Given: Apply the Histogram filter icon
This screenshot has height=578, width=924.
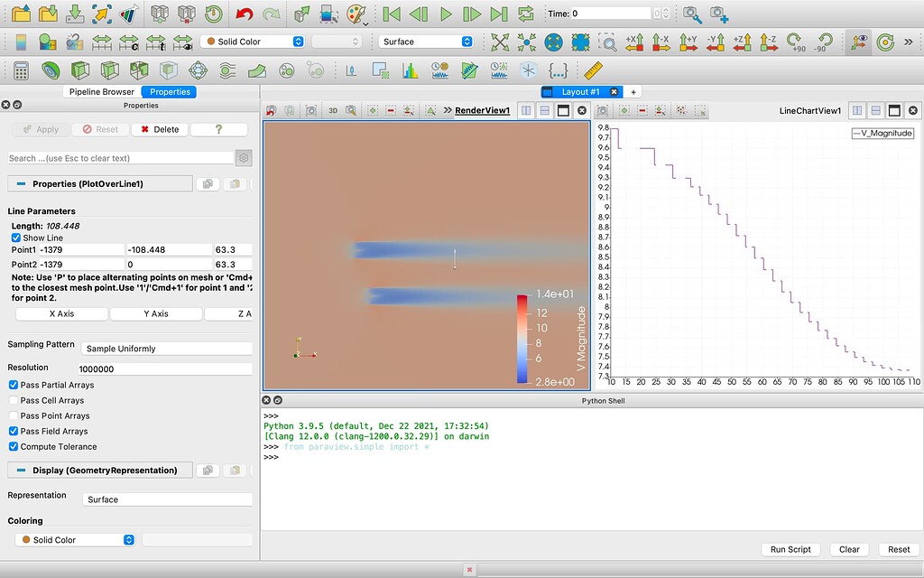Looking at the screenshot, I should [x=411, y=70].
